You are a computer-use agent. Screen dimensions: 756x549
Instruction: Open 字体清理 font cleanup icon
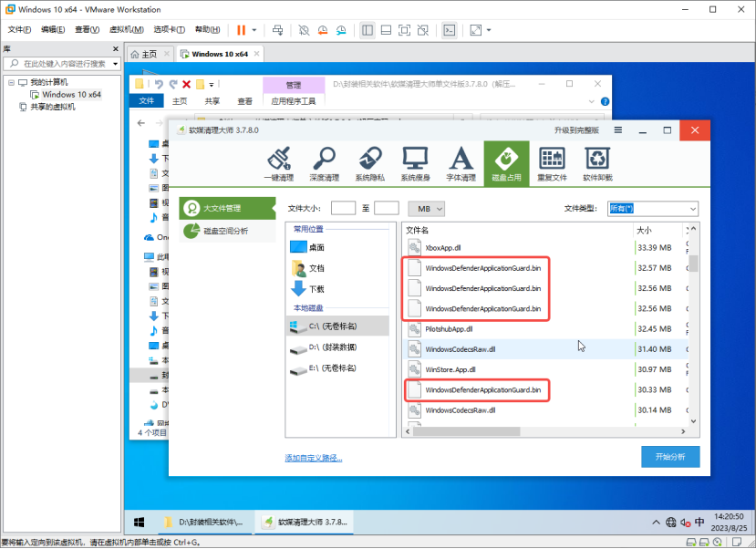461,163
